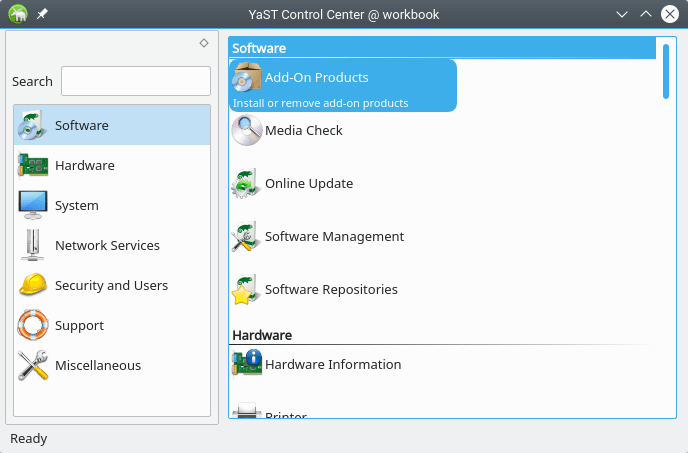
Task: Open the System category monitor icon
Action: point(33,205)
